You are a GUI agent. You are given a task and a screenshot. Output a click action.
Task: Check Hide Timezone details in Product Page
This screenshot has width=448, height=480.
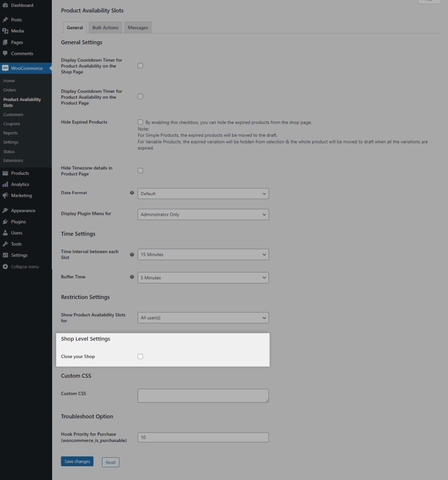pyautogui.click(x=140, y=171)
